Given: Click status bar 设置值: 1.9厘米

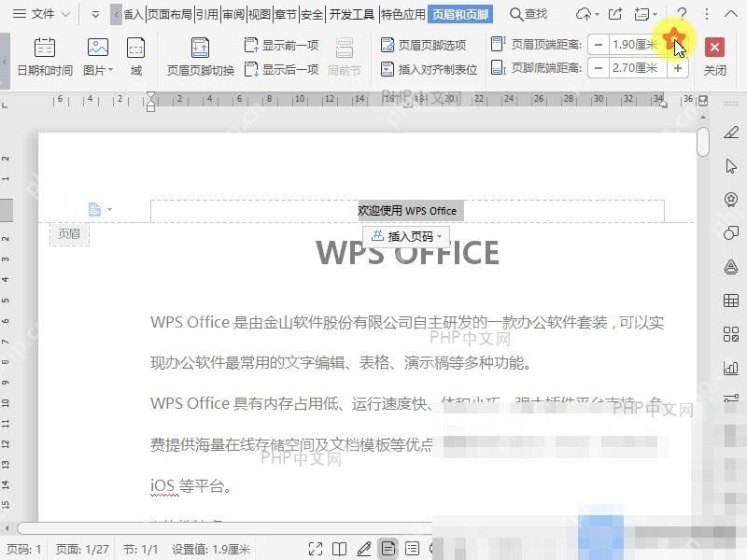Looking at the screenshot, I should (x=211, y=549).
